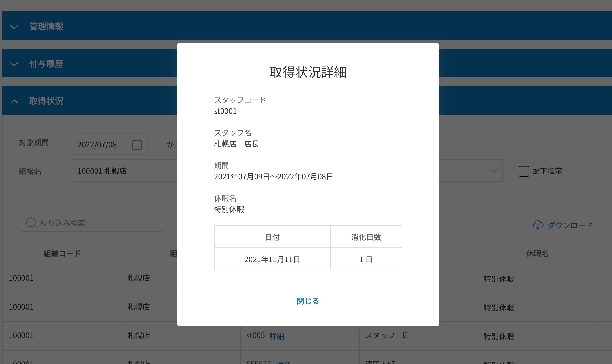Click the search magnifier icon
The image size is (612, 364).
click(x=31, y=223)
